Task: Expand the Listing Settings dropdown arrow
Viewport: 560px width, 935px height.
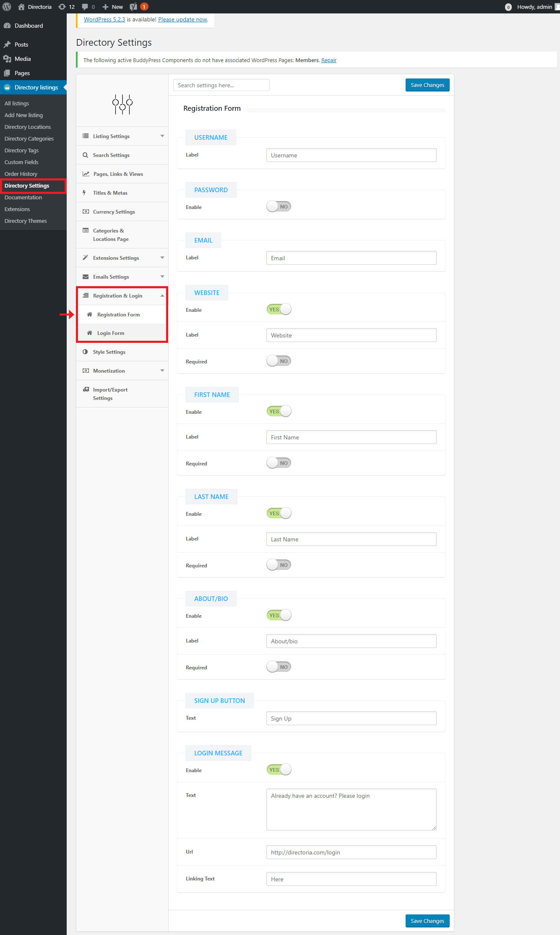Action: 162,136
